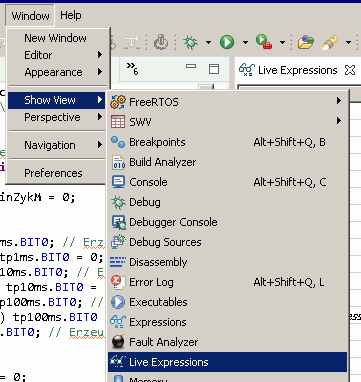
Task: Maximize the editor pane
Action: [x=214, y=69]
